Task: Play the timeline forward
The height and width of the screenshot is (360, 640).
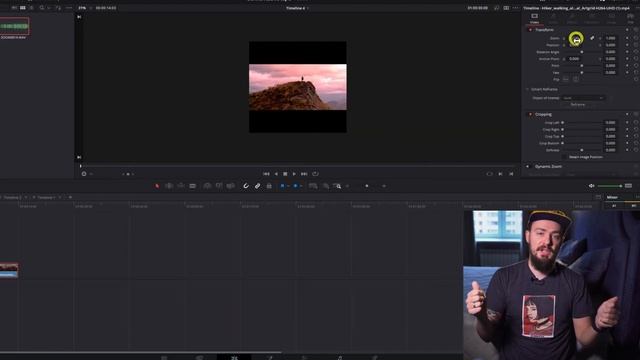Action: pos(294,174)
